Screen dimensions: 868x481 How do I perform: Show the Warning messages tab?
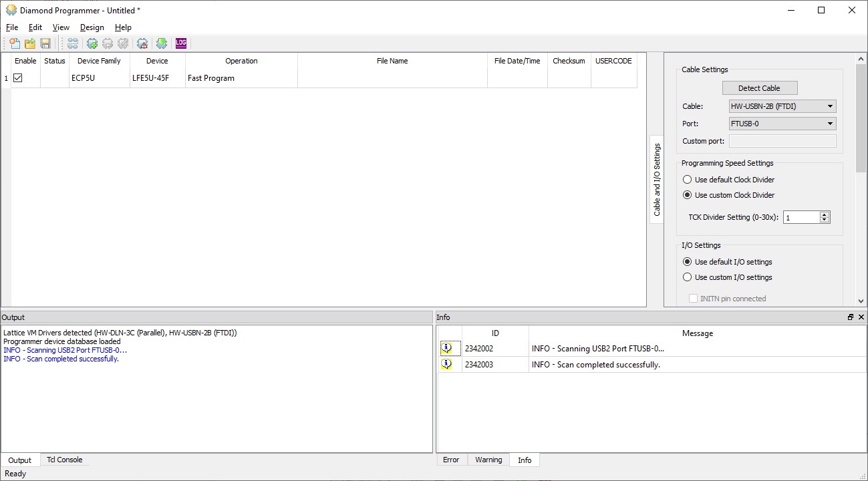(488, 460)
